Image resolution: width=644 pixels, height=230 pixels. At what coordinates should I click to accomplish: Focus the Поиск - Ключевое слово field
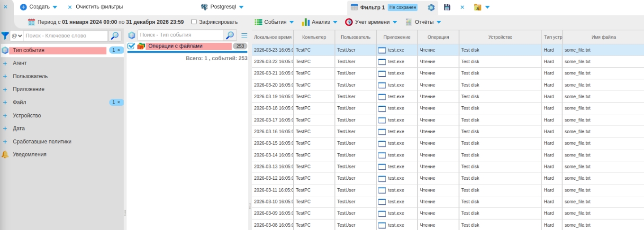65,36
